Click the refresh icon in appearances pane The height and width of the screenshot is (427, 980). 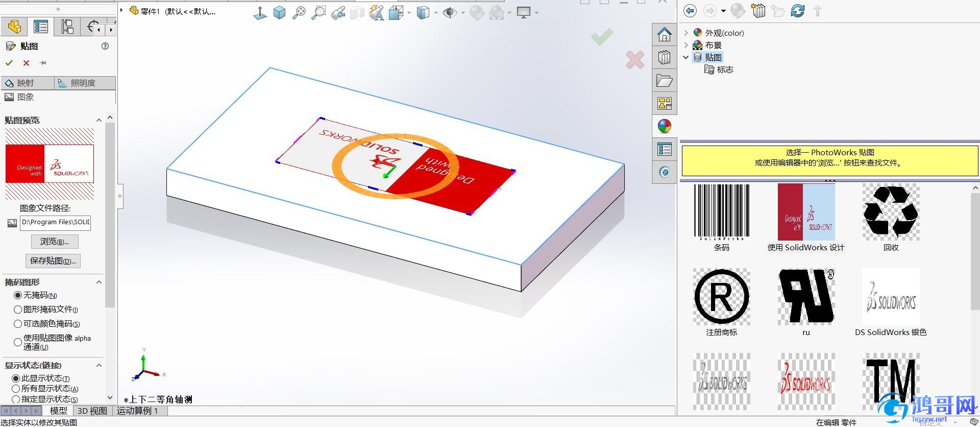point(797,11)
